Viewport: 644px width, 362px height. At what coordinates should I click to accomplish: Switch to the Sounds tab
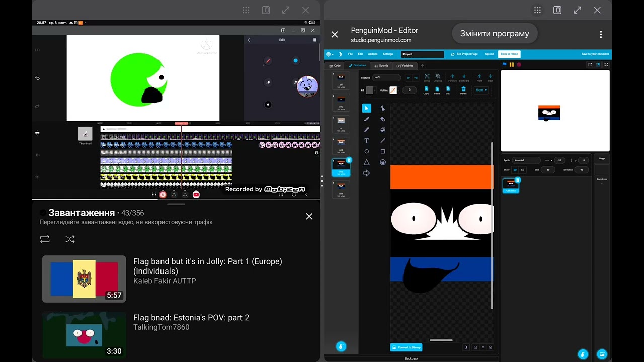(x=381, y=66)
